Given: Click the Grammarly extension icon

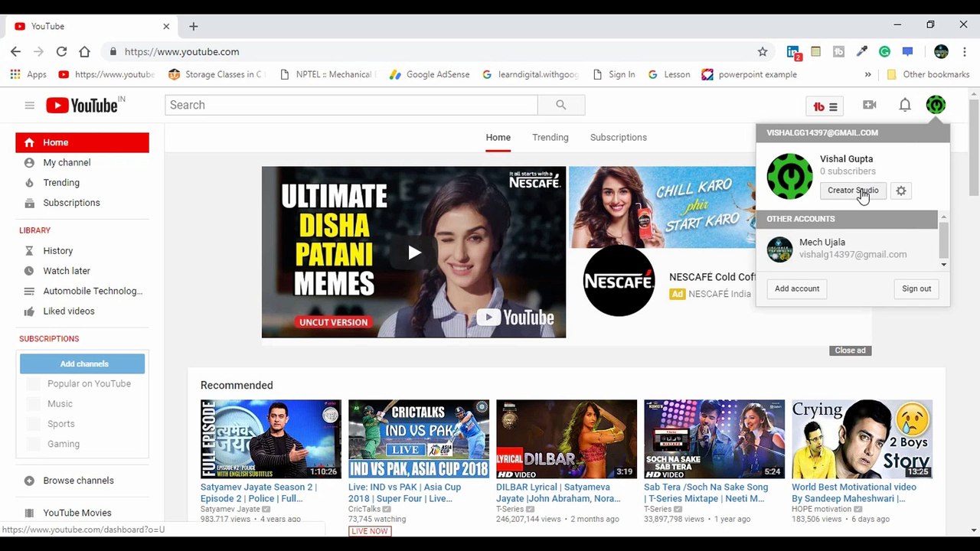Looking at the screenshot, I should point(884,52).
